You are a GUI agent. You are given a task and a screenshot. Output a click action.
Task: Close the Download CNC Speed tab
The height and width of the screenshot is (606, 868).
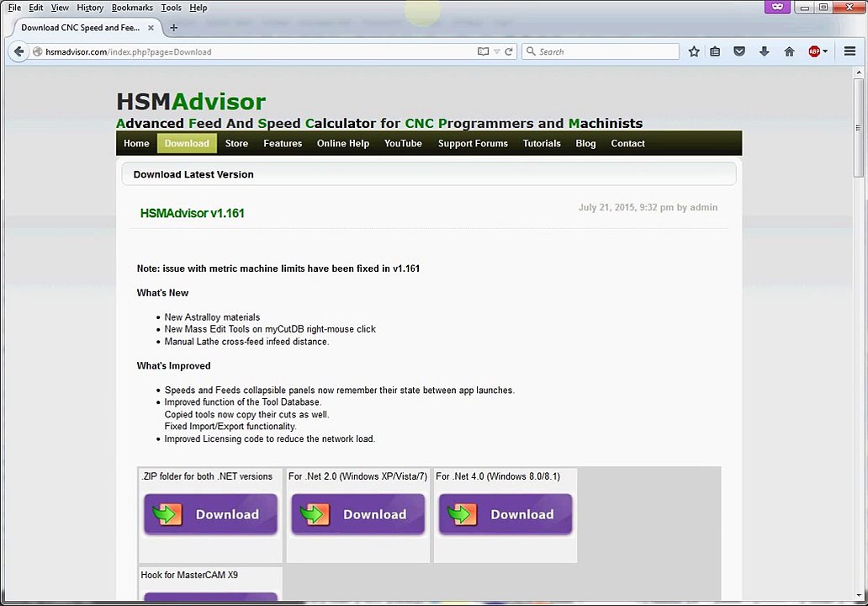(151, 27)
